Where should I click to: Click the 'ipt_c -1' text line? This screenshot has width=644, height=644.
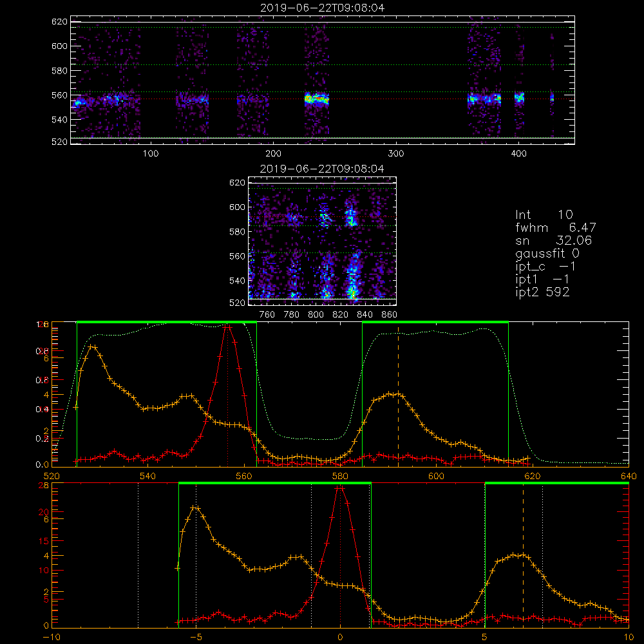tap(545, 267)
